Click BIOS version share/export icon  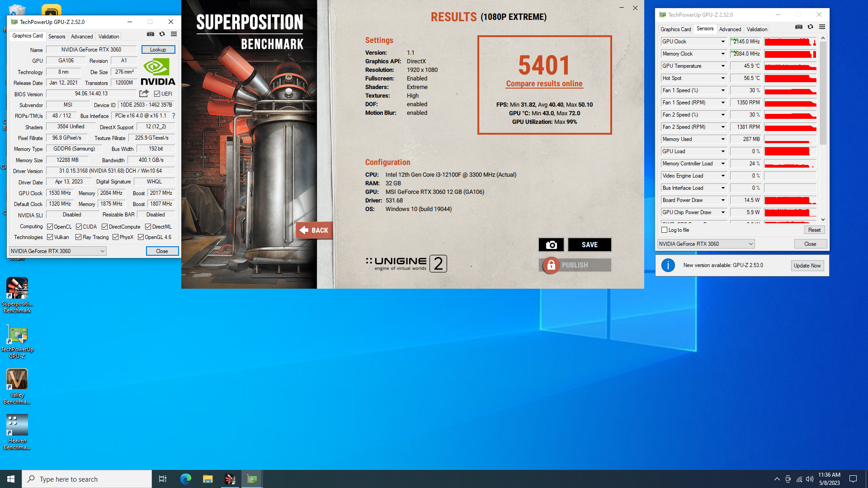[x=144, y=94]
